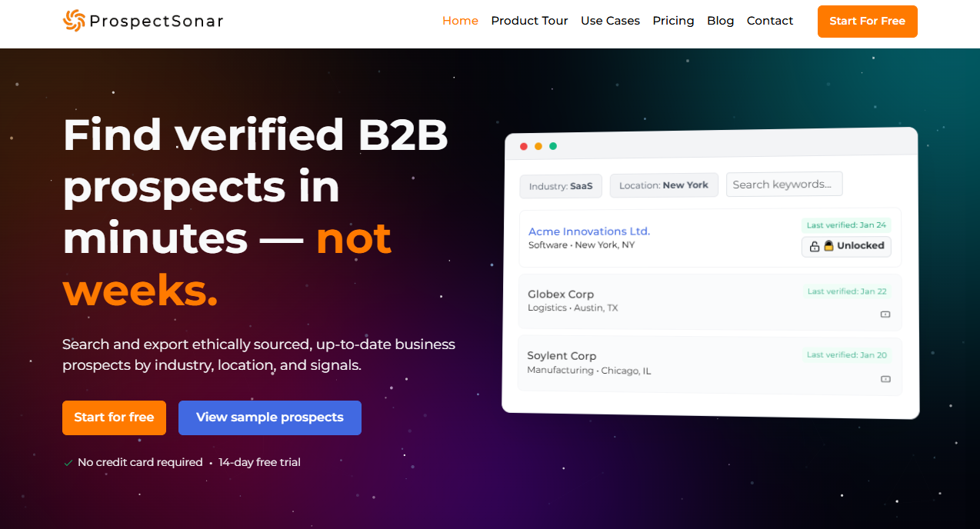Select Use Cases in the top navigation
Image resolution: width=980 pixels, height=529 pixels.
[610, 21]
